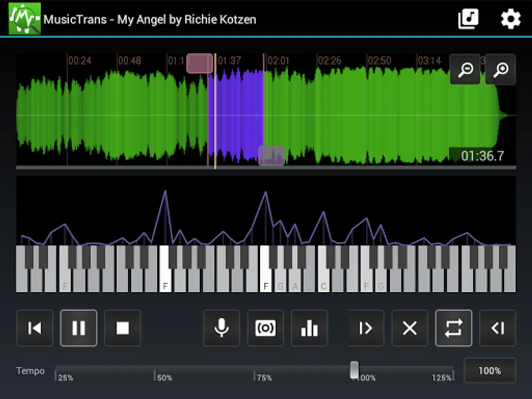Image resolution: width=532 pixels, height=399 pixels.
Task: Open the settings gear
Action: tap(511, 20)
